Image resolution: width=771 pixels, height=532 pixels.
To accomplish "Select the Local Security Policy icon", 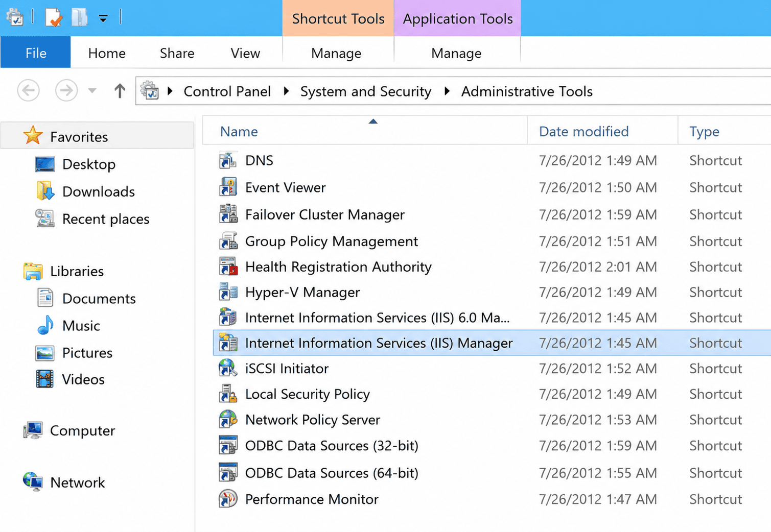I will click(228, 394).
